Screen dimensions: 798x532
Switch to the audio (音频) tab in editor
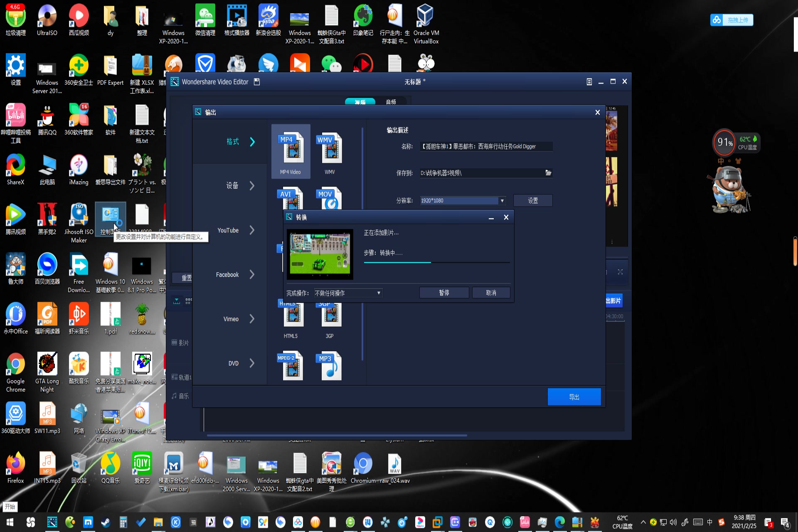point(391,102)
